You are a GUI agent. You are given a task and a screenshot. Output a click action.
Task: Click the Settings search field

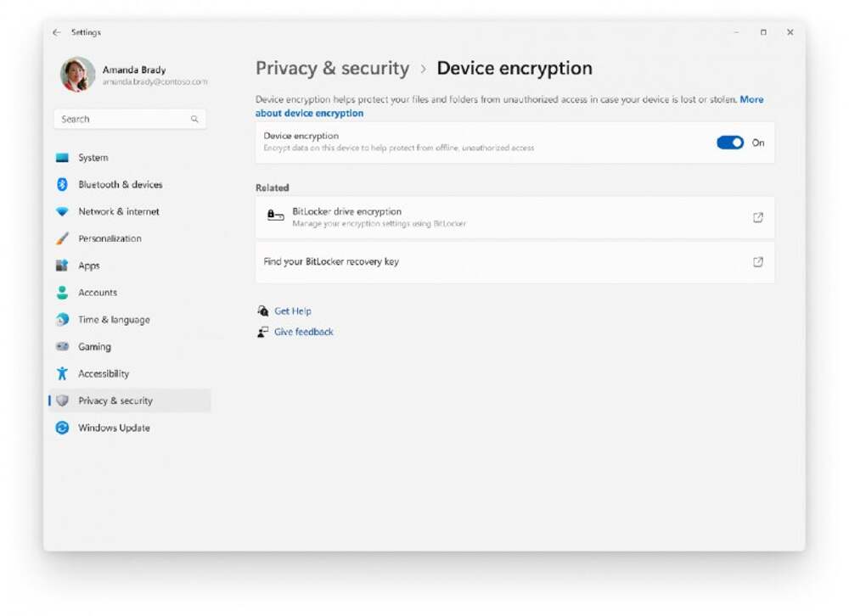point(130,119)
